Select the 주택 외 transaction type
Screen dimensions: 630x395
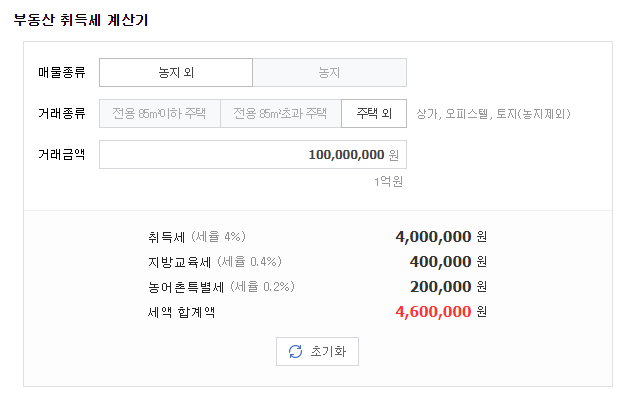click(x=374, y=114)
